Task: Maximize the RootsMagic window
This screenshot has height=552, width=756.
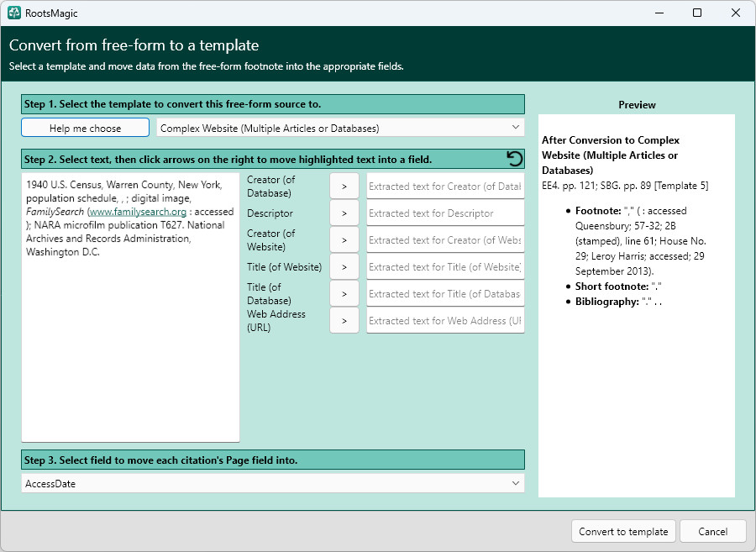Action: pyautogui.click(x=697, y=13)
